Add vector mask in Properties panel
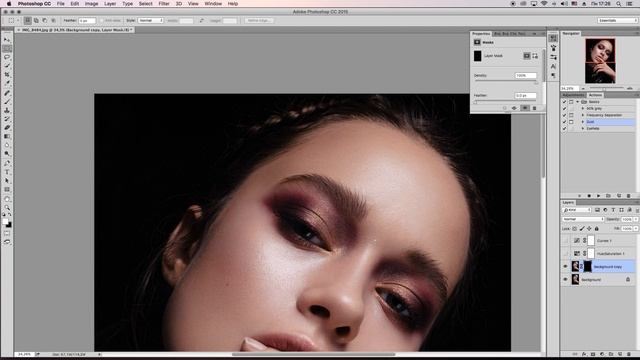This screenshot has width=640, height=360. tap(535, 56)
